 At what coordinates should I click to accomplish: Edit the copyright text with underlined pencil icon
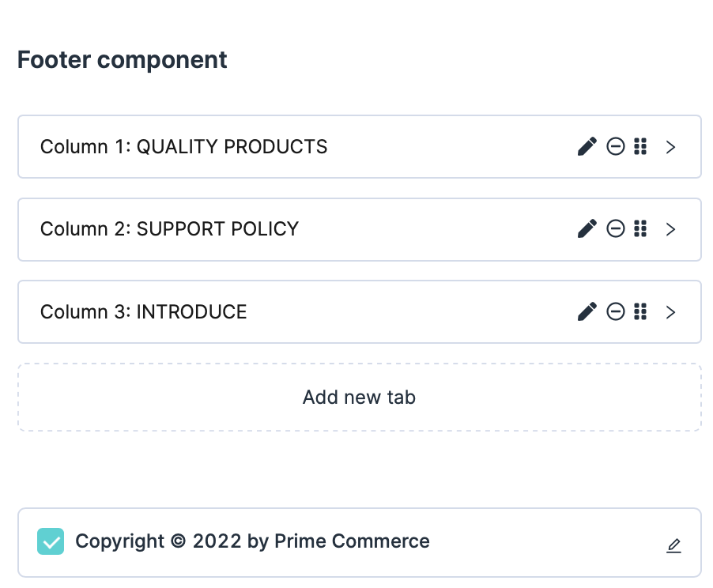tap(673, 545)
